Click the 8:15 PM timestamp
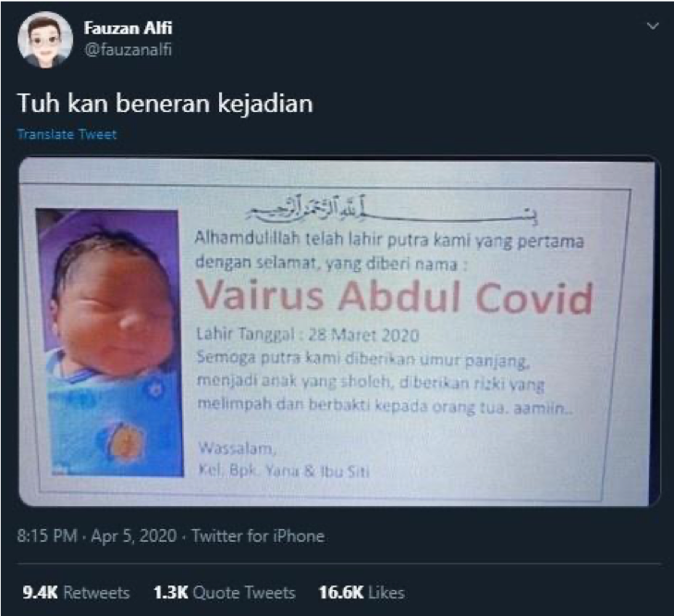 47,536
